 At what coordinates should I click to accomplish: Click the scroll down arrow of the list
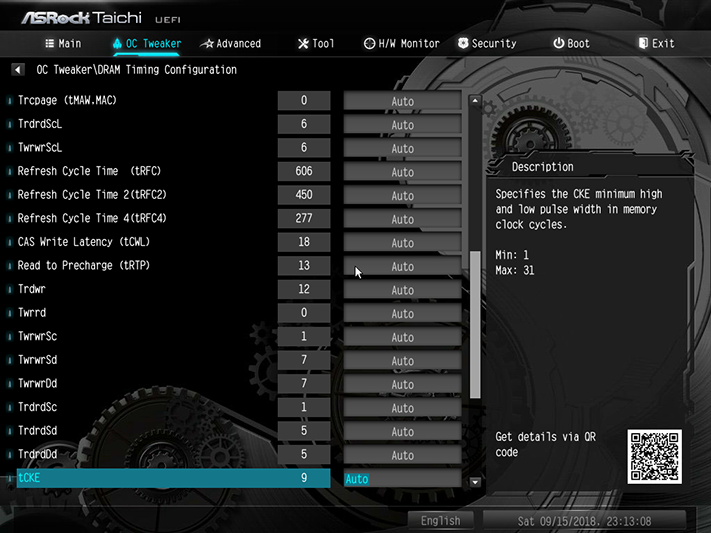475,482
